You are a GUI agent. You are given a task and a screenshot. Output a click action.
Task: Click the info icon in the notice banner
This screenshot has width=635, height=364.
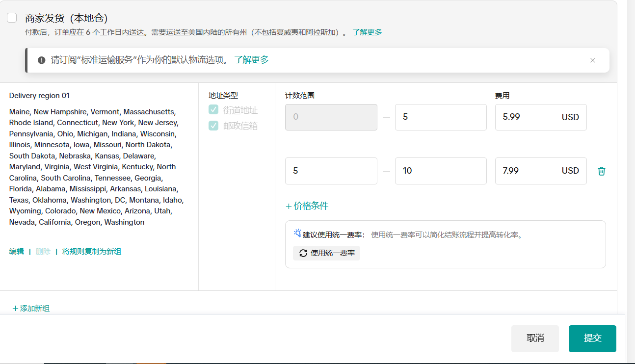pyautogui.click(x=42, y=60)
